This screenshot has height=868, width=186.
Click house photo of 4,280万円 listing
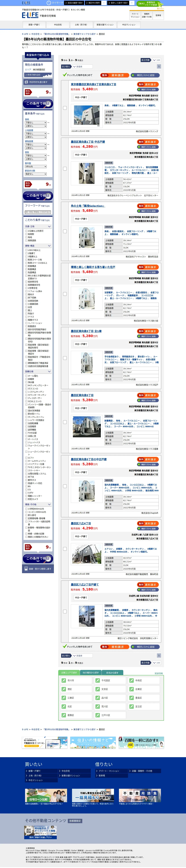tap(87, 173)
